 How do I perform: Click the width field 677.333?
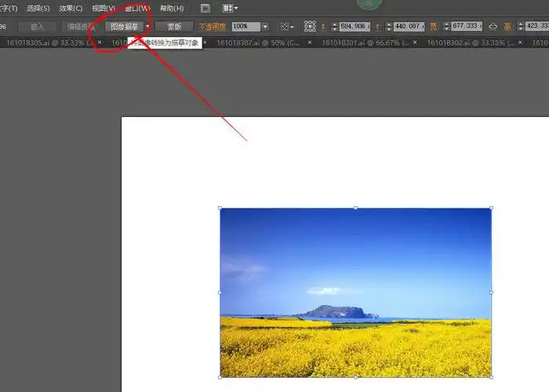tap(467, 26)
